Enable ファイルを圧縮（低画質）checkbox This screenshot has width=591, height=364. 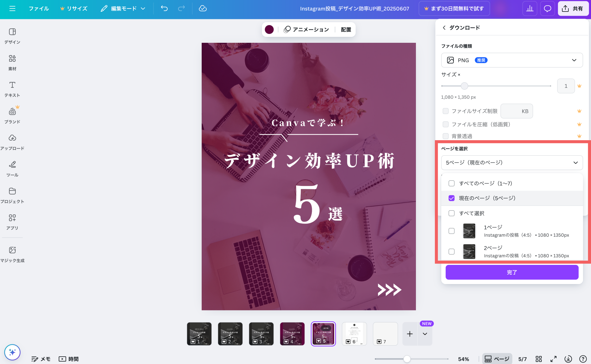tap(445, 124)
